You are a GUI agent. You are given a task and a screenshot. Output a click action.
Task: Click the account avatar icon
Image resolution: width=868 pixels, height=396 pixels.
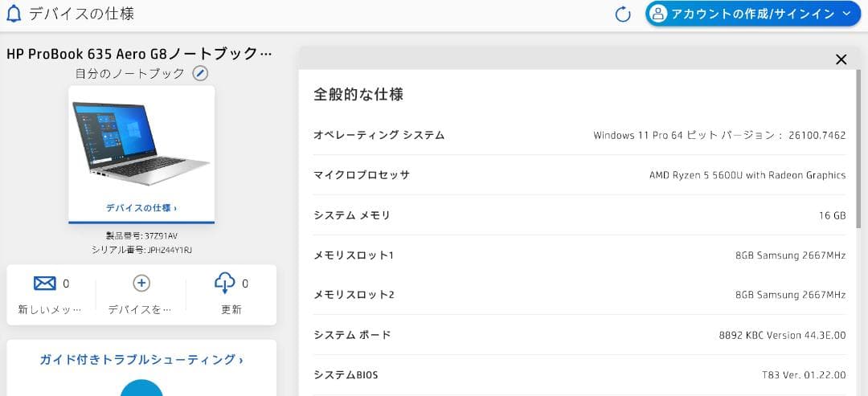tap(659, 14)
